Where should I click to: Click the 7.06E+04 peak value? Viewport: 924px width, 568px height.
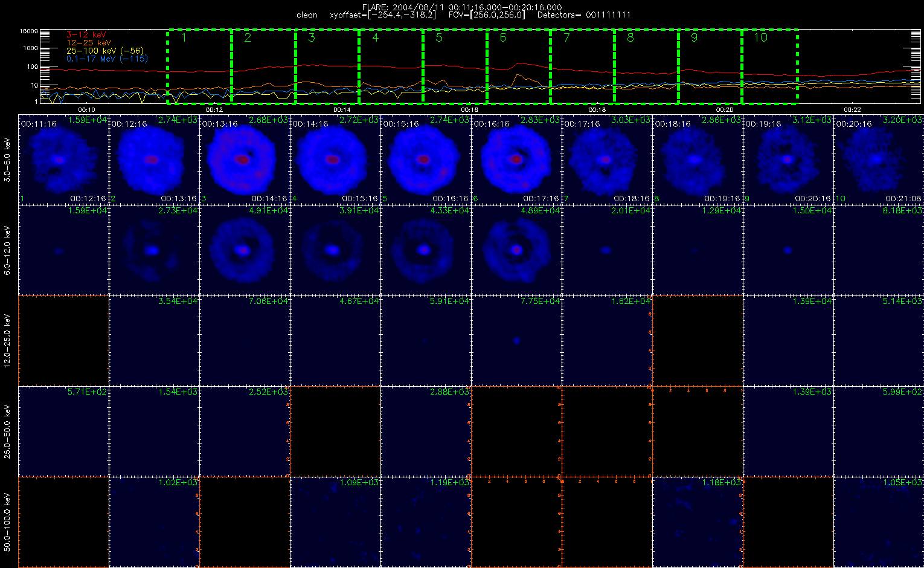coord(268,301)
